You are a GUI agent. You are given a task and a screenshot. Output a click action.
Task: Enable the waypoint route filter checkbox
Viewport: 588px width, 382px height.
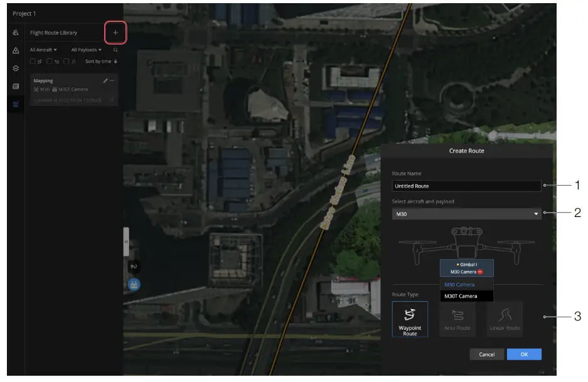pyautogui.click(x=31, y=60)
